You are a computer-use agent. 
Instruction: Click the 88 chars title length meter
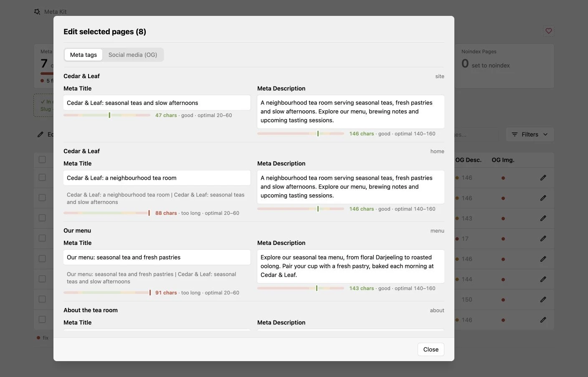click(107, 213)
